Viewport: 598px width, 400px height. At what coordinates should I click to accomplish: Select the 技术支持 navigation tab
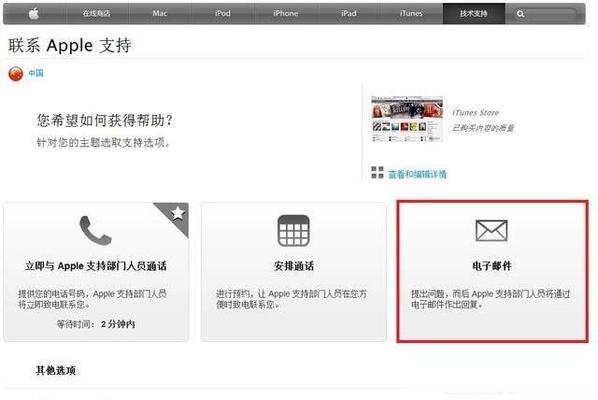coord(474,13)
